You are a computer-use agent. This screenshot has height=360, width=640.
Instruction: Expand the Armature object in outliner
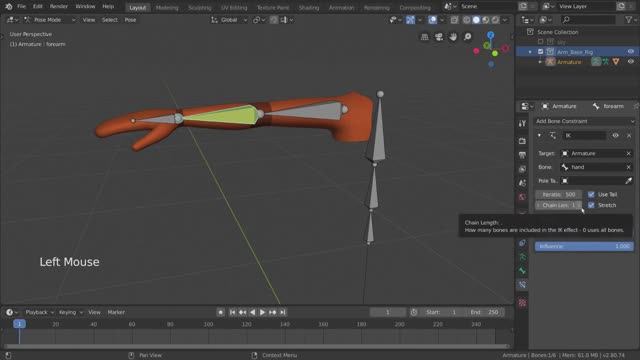pyautogui.click(x=540, y=62)
